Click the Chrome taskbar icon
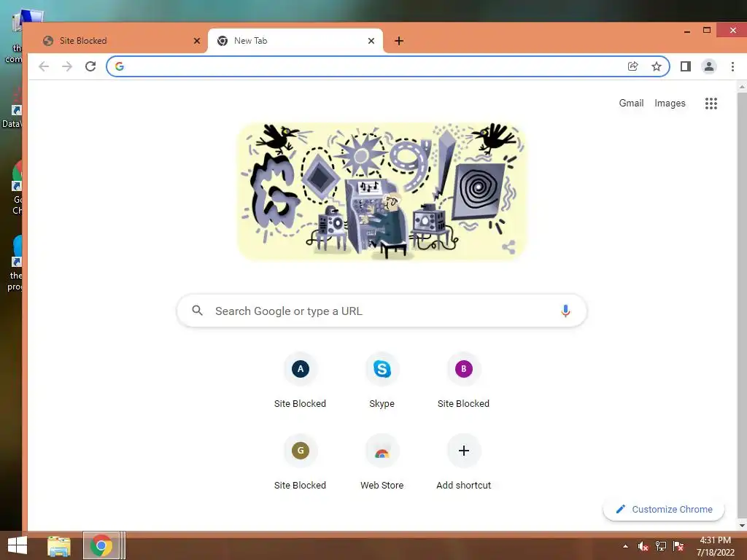The image size is (747, 560). click(101, 545)
